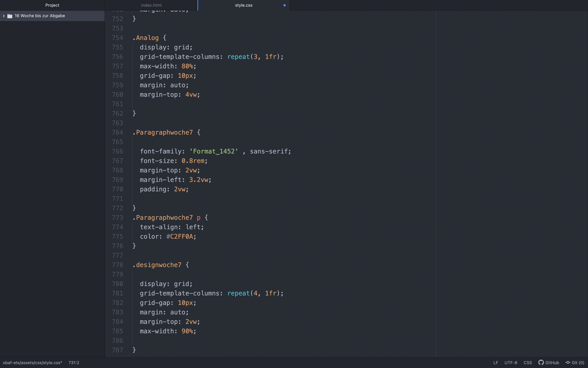Viewport: 588px width, 368px height.
Task: Change line ending setting LF
Action: pyautogui.click(x=496, y=362)
